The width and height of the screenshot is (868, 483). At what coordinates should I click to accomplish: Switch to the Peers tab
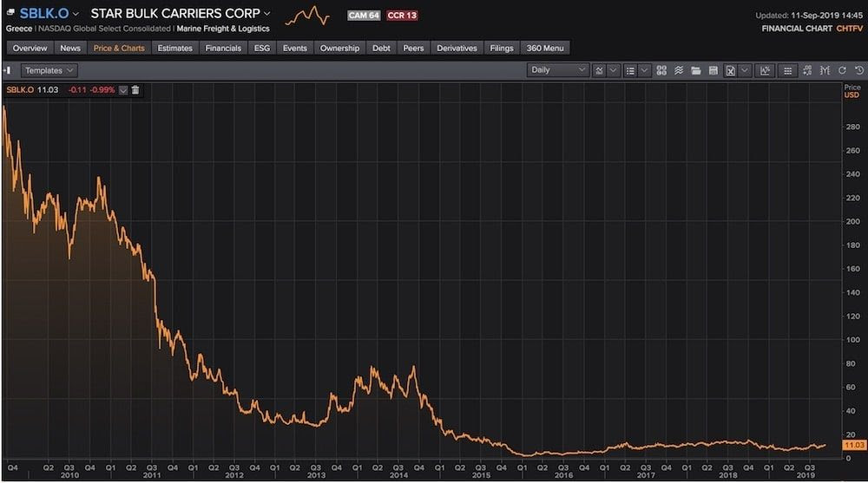pos(413,49)
